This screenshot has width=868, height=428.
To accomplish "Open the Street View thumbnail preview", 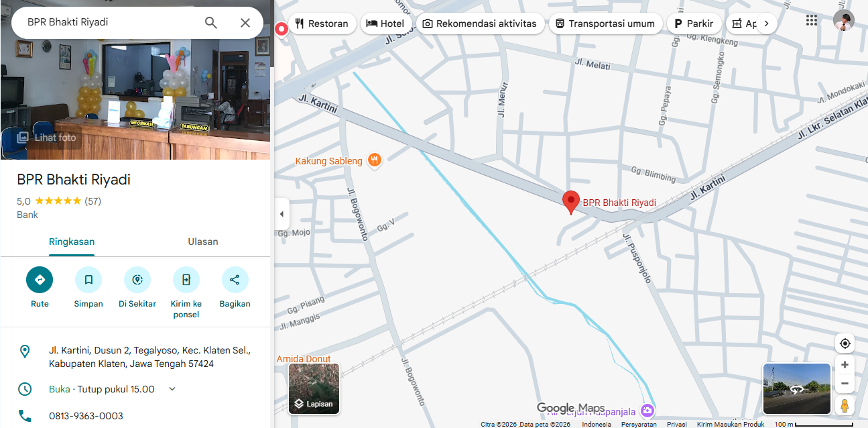I will point(796,388).
